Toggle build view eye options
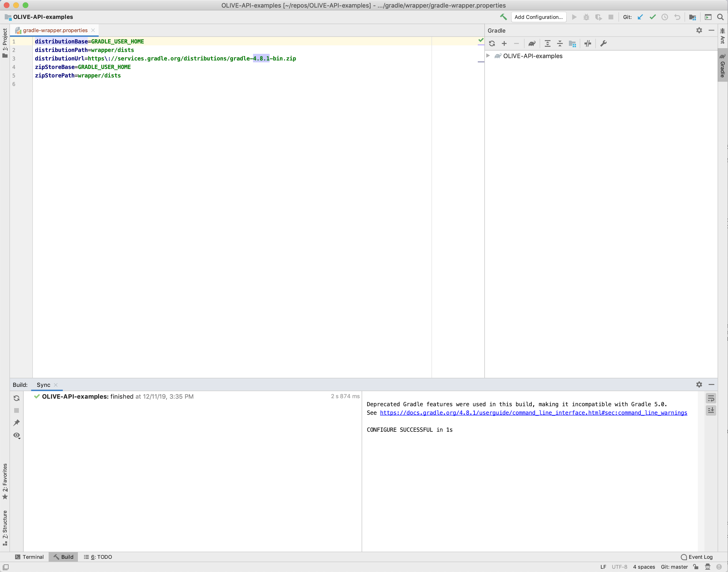This screenshot has height=572, width=728. [x=16, y=435]
